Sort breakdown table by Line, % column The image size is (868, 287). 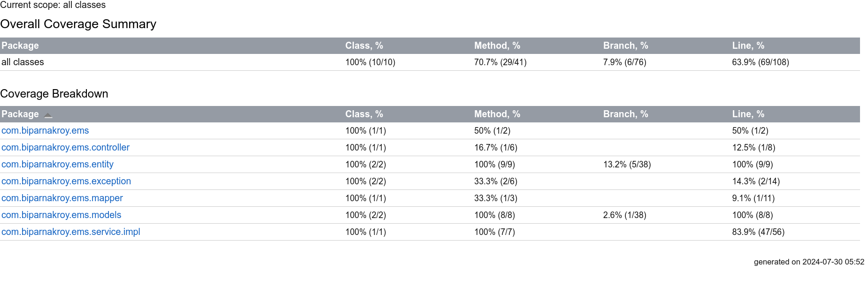pyautogui.click(x=748, y=114)
